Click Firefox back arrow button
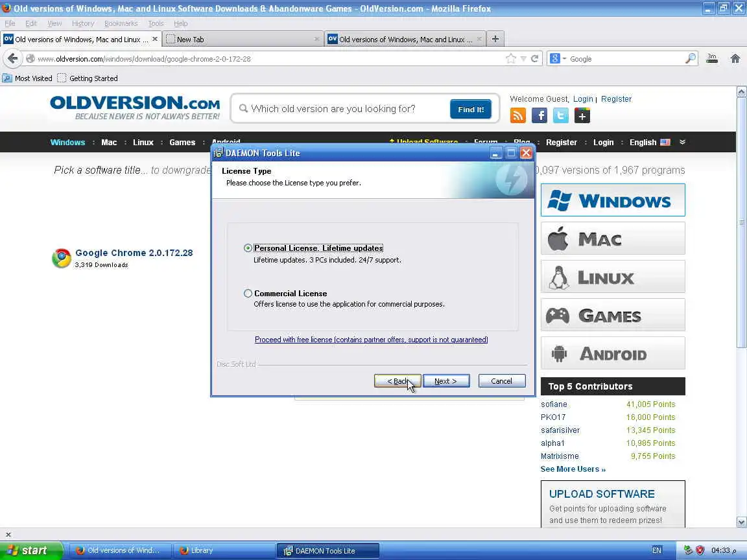 (13, 58)
